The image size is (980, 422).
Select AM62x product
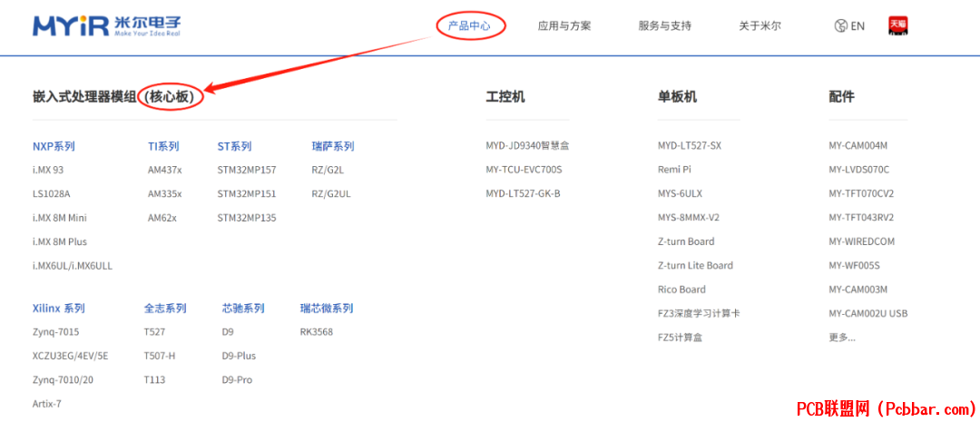click(x=162, y=218)
